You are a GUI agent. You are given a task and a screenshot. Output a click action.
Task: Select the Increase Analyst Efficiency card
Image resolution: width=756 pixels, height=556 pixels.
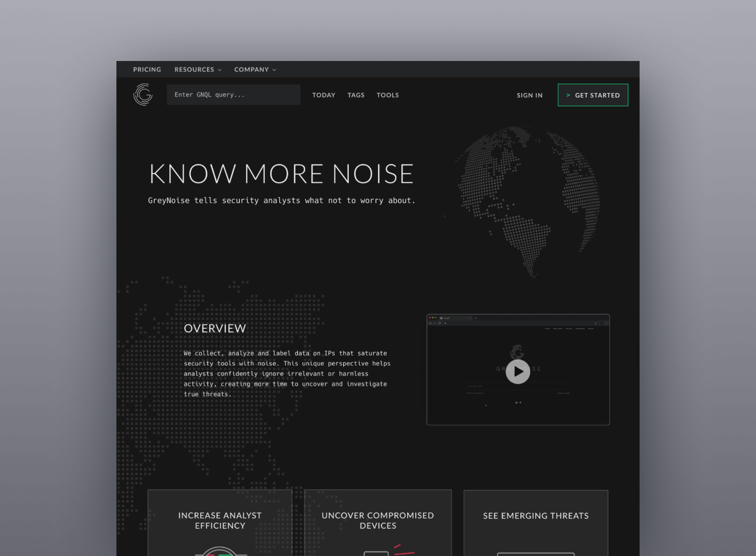click(x=220, y=523)
